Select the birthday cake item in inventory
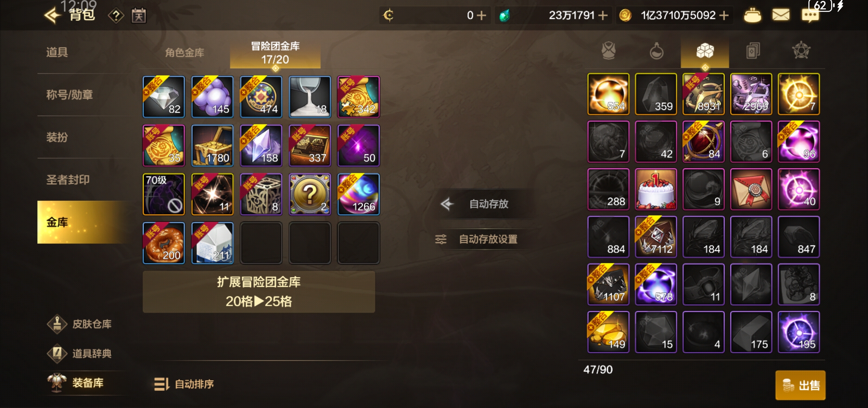This screenshot has height=408, width=868. (656, 189)
